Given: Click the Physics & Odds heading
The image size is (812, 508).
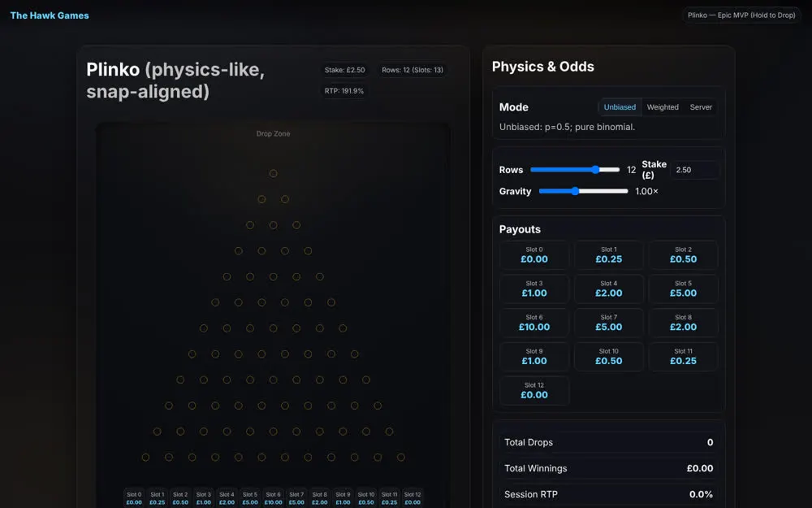Looking at the screenshot, I should tap(542, 67).
